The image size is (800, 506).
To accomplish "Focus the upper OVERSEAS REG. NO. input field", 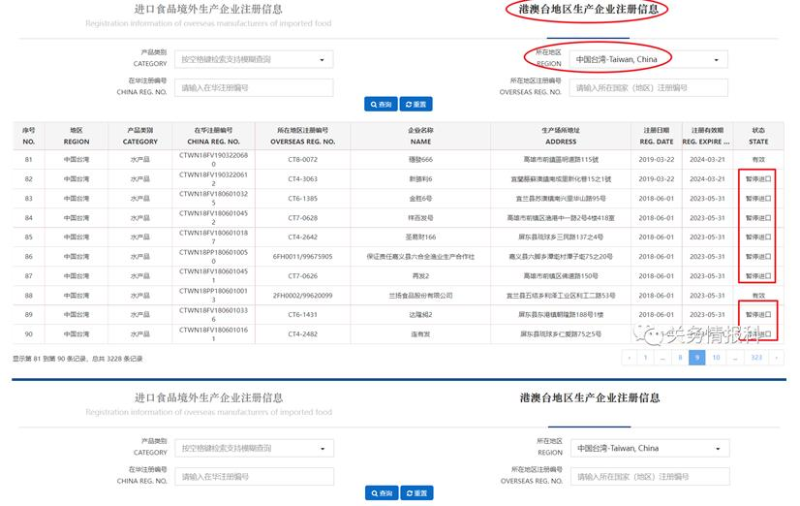I will point(649,88).
